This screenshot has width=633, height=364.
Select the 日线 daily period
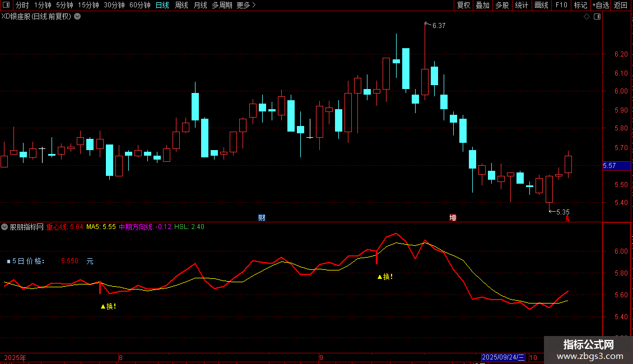point(162,5)
